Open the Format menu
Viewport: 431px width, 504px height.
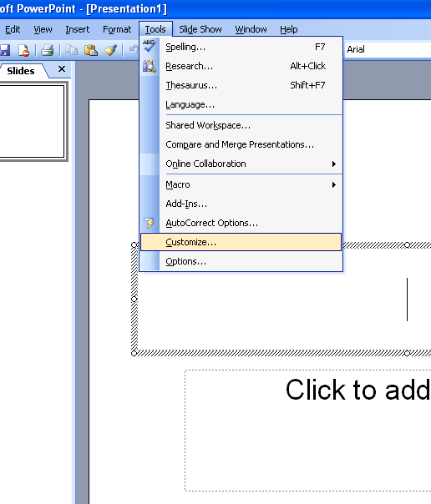coord(117,29)
